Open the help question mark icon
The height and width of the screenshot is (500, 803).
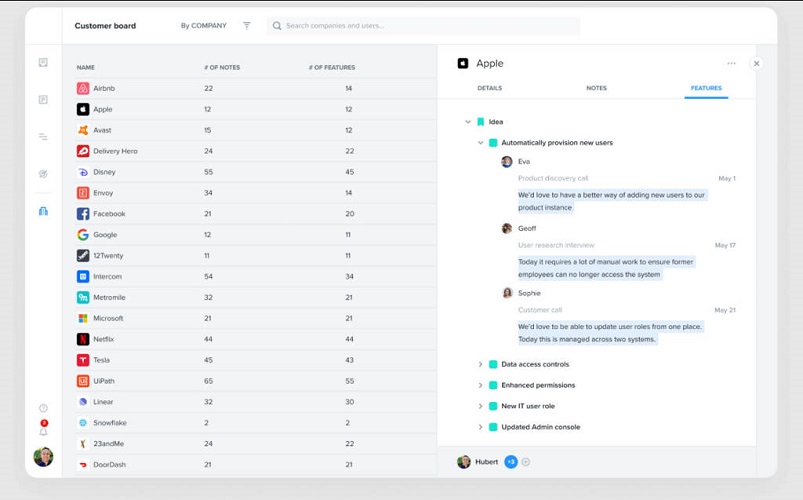pos(43,408)
